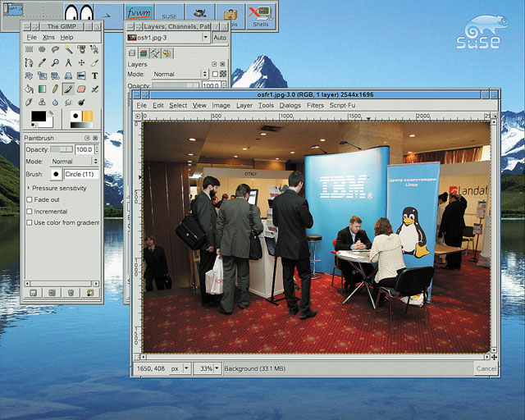Reset tool options to defaults button

click(x=89, y=293)
